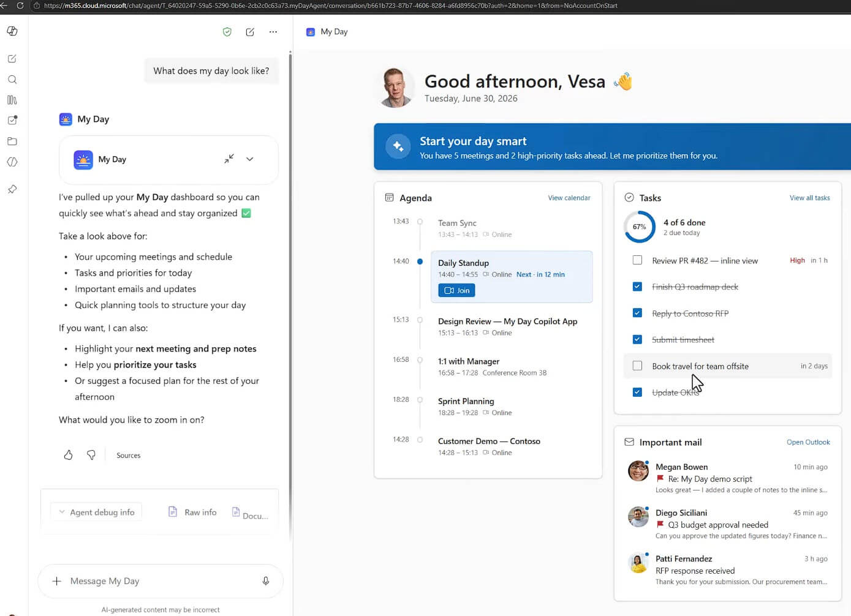Collapse the My Day card with shrink arrows
Viewport: 851px width, 616px height.
click(x=229, y=159)
